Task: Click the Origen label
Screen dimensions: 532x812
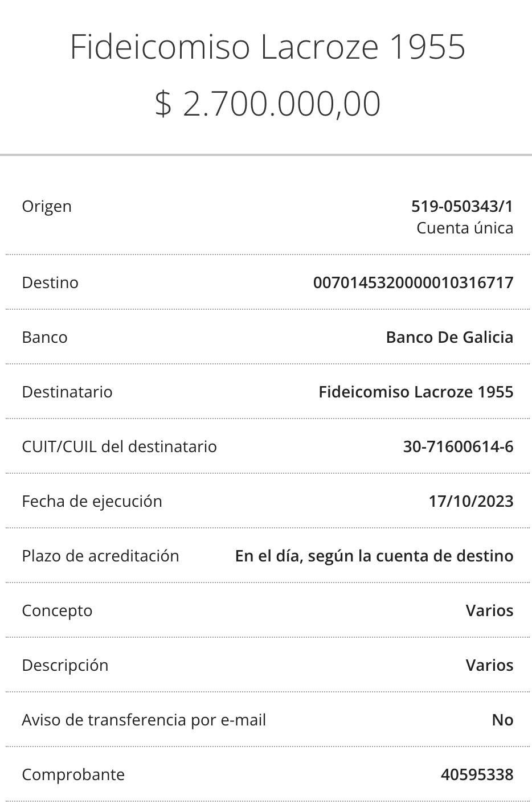Action: pos(47,206)
